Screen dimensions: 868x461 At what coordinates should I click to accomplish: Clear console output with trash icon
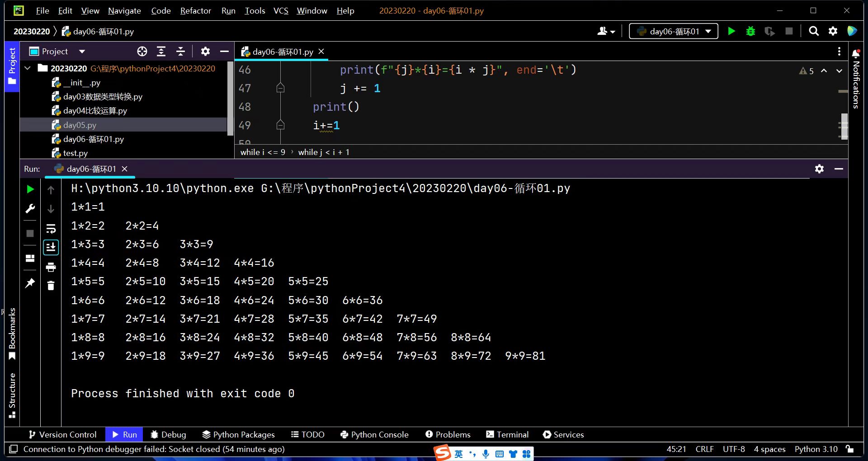pyautogui.click(x=51, y=286)
